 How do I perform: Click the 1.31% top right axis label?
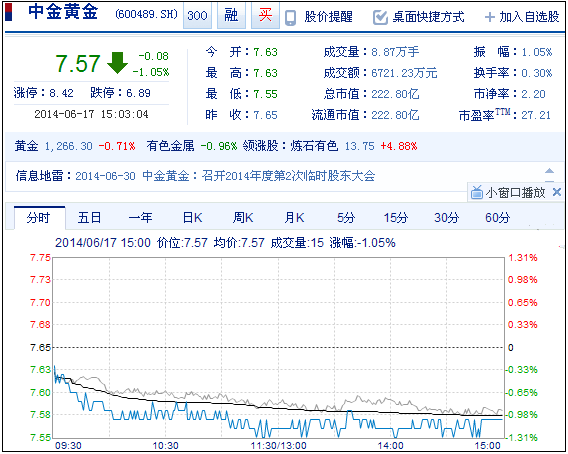point(523,258)
